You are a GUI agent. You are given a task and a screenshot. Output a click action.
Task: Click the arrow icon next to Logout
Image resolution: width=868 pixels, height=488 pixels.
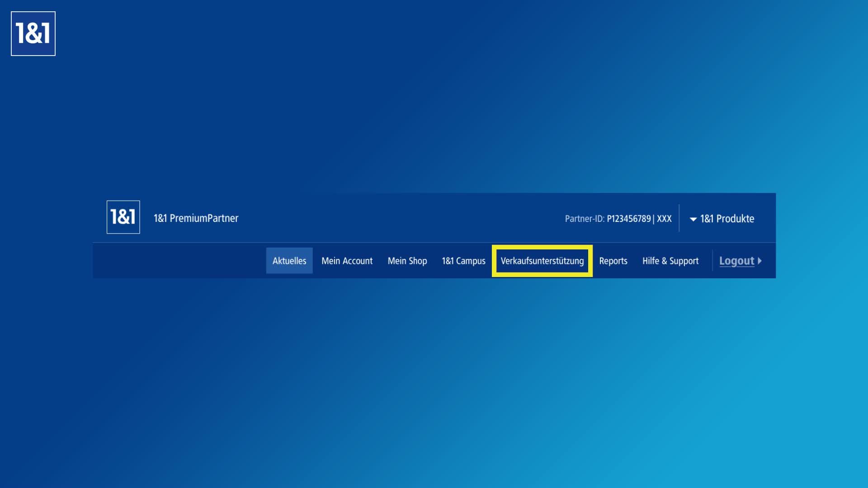[759, 261]
